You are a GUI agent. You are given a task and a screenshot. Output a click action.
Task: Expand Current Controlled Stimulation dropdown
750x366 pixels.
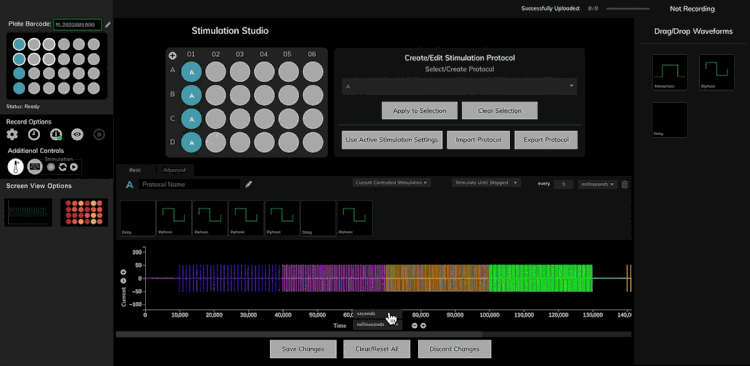pos(391,182)
